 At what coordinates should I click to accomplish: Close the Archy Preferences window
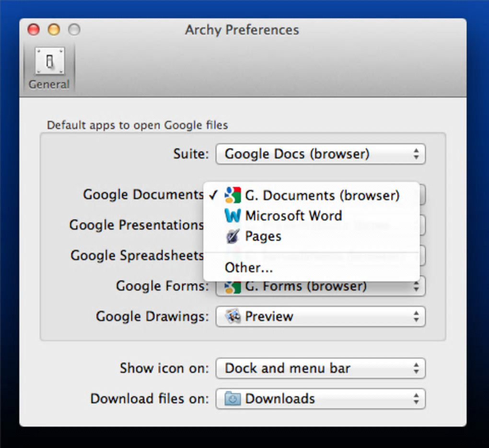click(34, 30)
